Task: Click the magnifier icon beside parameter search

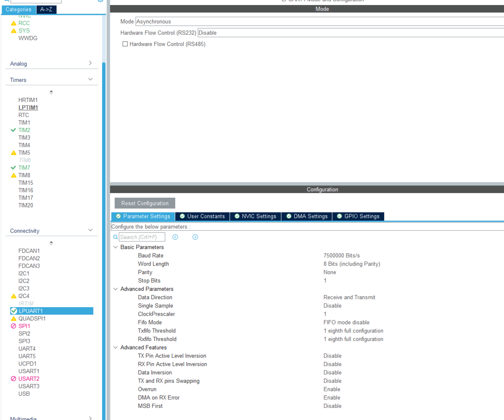Action: pyautogui.click(x=115, y=237)
